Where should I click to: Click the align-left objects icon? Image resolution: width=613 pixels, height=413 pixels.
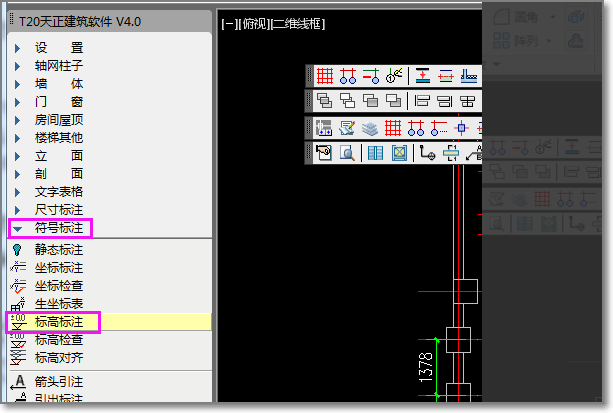(422, 101)
